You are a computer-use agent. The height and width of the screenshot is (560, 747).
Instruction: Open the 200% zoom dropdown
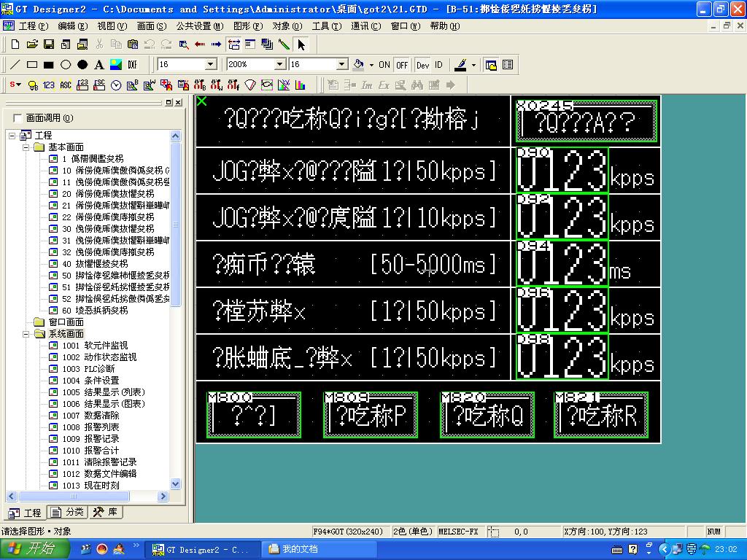[279, 65]
